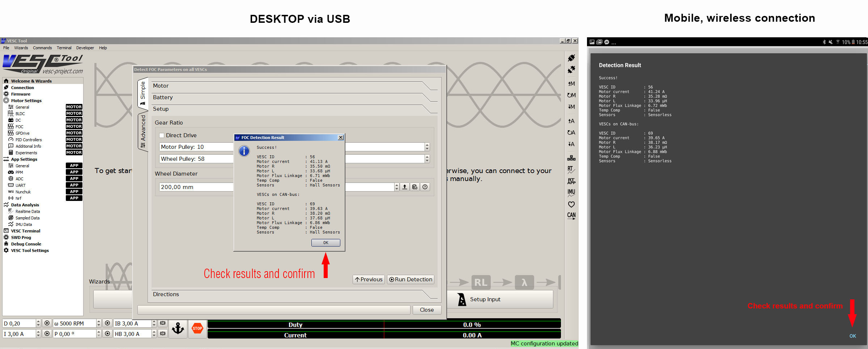Click the brake button next to IB 3,00 A
The width and height of the screenshot is (868, 349).
point(163,323)
